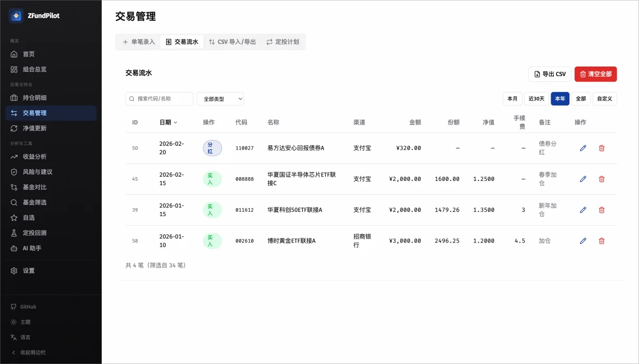Viewport: 639px width, 364px height.
Task: Edit the 博时黄金ETF联接A transaction
Action: tap(583, 241)
